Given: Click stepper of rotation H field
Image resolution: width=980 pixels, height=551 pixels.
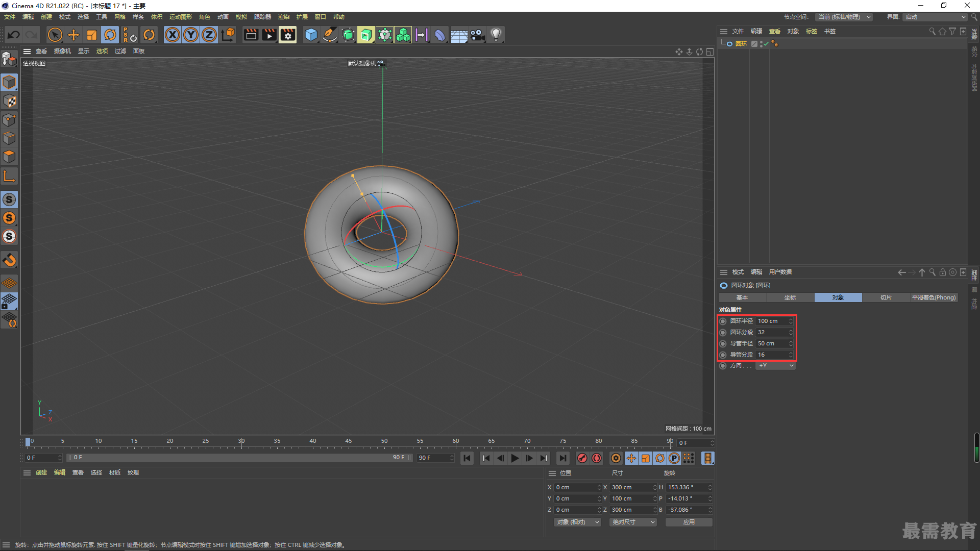Looking at the screenshot, I should click(709, 487).
